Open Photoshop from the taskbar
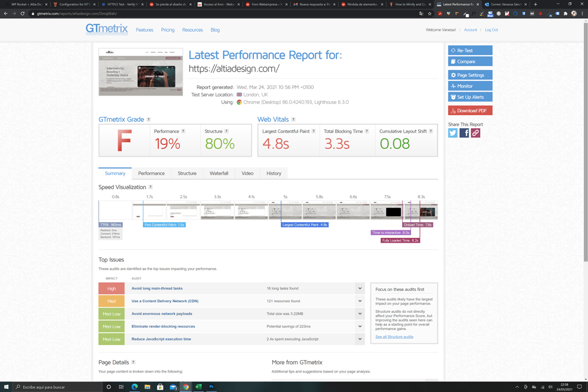588x392 pixels. [x=212, y=387]
